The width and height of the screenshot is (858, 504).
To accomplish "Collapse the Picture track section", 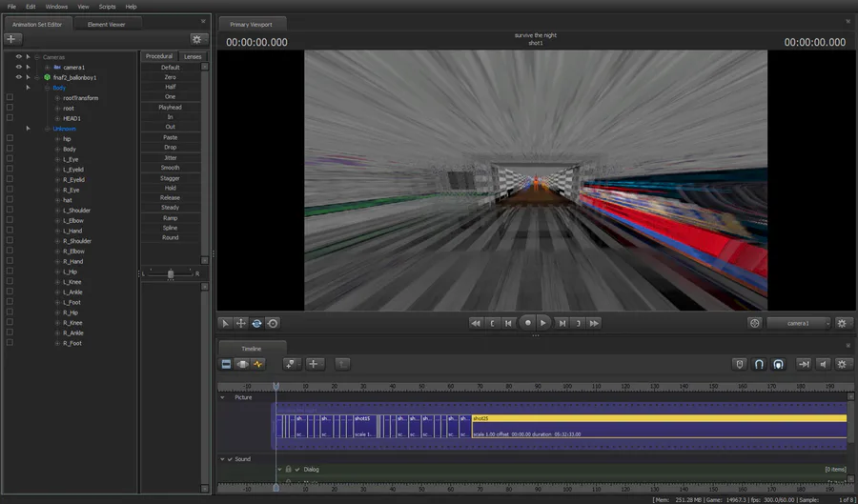I will [x=223, y=397].
